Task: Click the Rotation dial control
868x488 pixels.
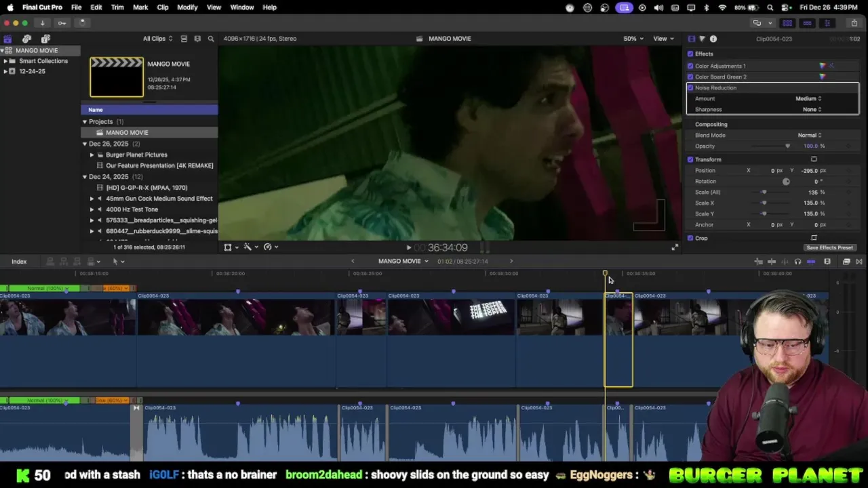Action: pyautogui.click(x=786, y=182)
